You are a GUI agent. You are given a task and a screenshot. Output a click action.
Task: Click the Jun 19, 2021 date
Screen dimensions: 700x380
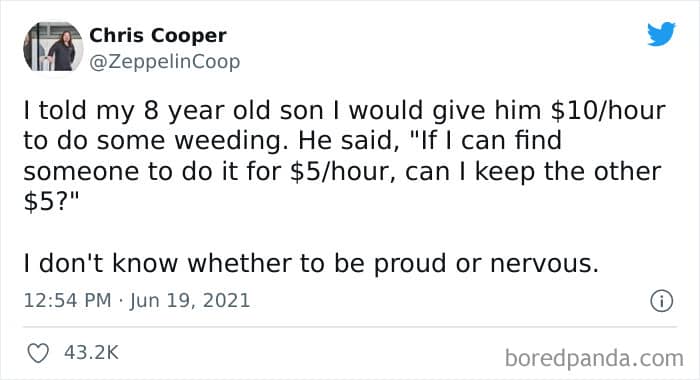(x=190, y=300)
